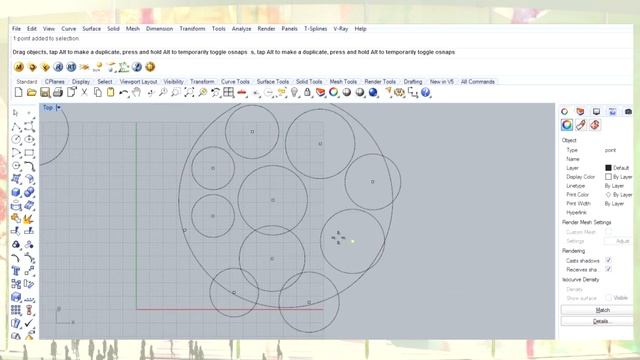Toggle the Visible checkbox under Isocurve Density
The height and width of the screenshot is (360, 640).
(608, 298)
